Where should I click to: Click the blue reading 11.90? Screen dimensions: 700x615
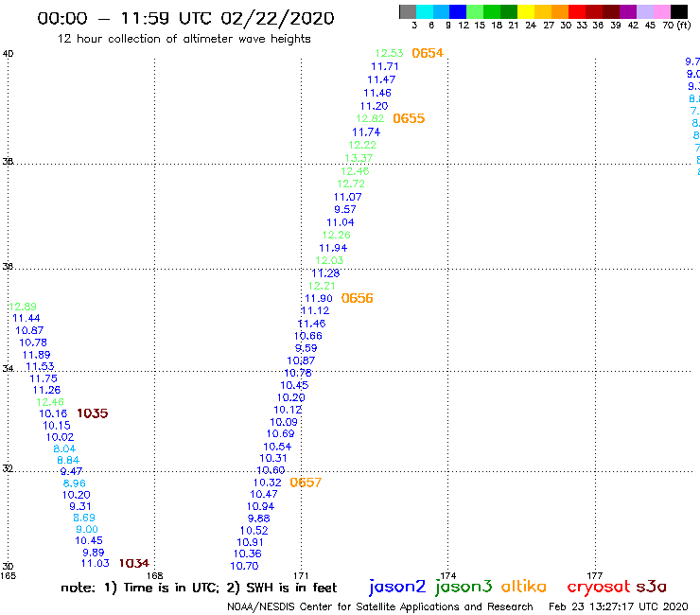click(x=318, y=298)
